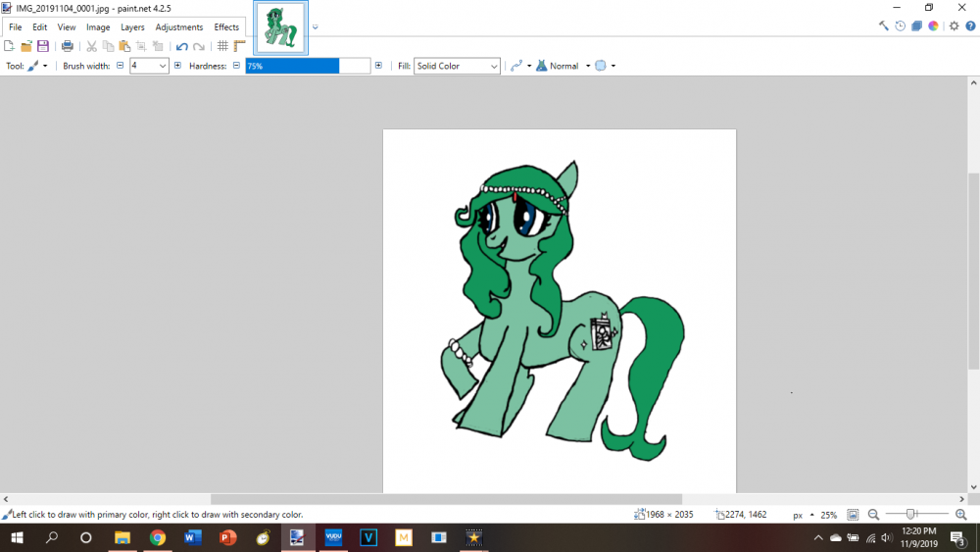The width and height of the screenshot is (980, 552).
Task: Decrease hardness with minus button
Action: [x=236, y=65]
